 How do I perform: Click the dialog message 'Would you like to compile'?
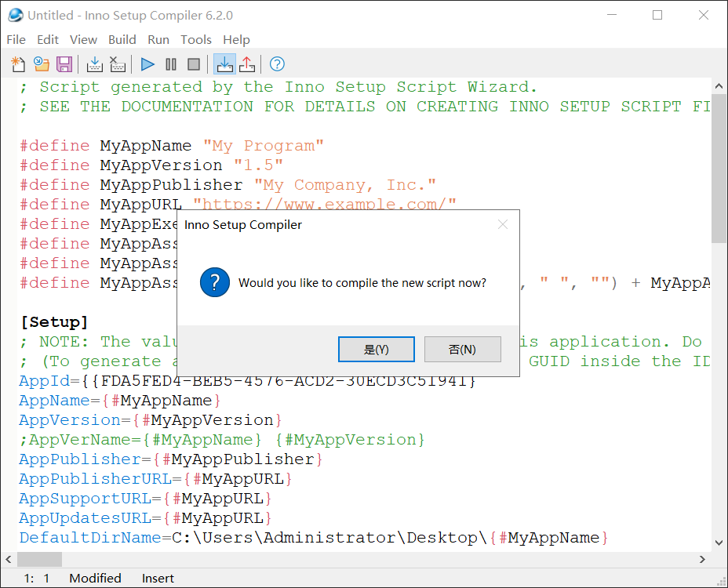click(x=362, y=282)
